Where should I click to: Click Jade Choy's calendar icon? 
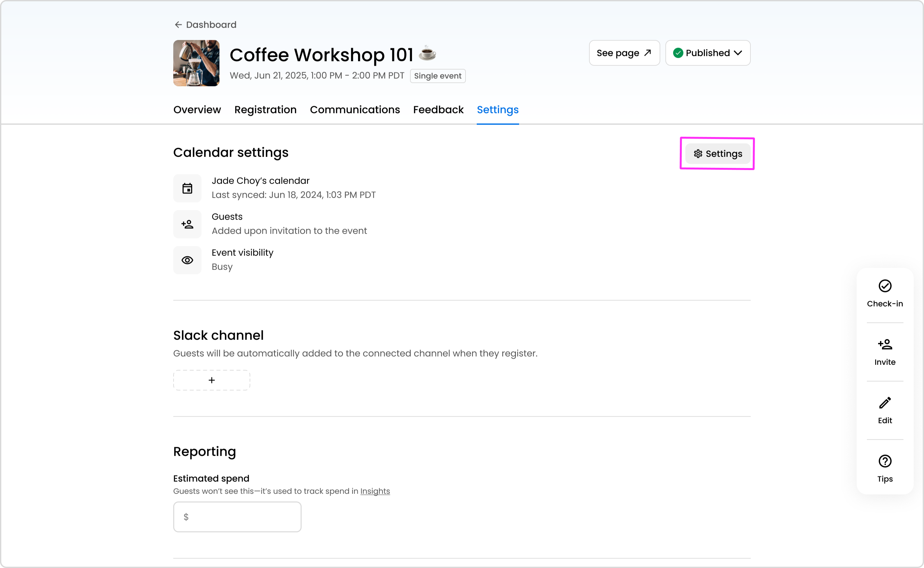187,188
